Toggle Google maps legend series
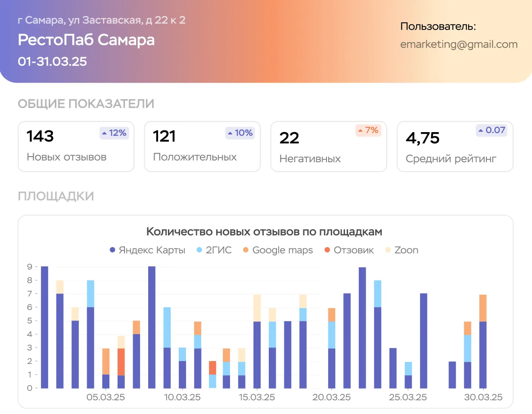The width and height of the screenshot is (532, 414). pos(278,250)
